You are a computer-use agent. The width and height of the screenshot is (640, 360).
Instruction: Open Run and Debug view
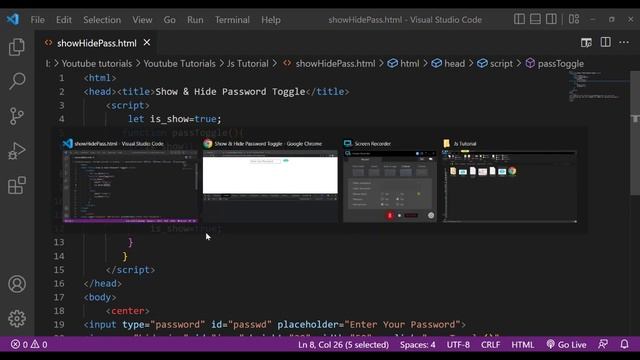(x=17, y=151)
